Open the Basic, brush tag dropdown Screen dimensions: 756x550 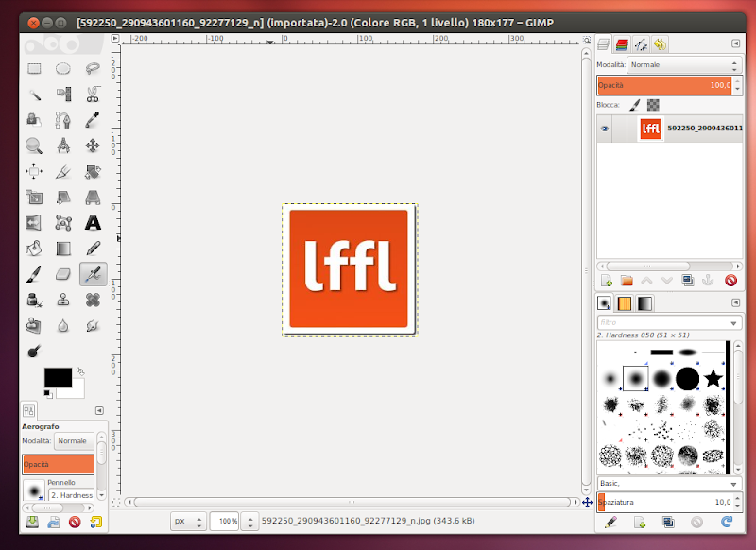coord(669,484)
